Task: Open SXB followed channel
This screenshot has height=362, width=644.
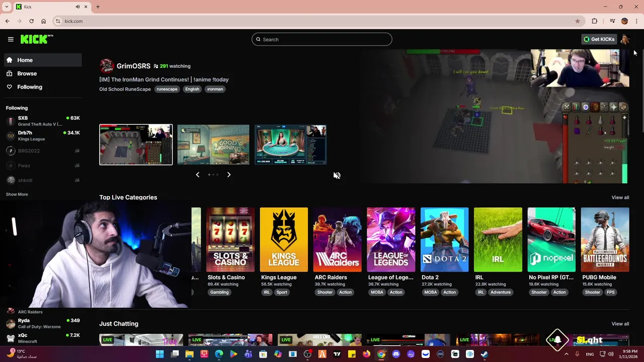Action: 43,121
